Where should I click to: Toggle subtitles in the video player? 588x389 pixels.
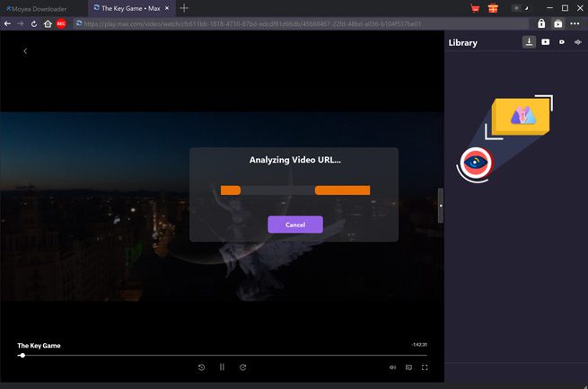(x=408, y=367)
